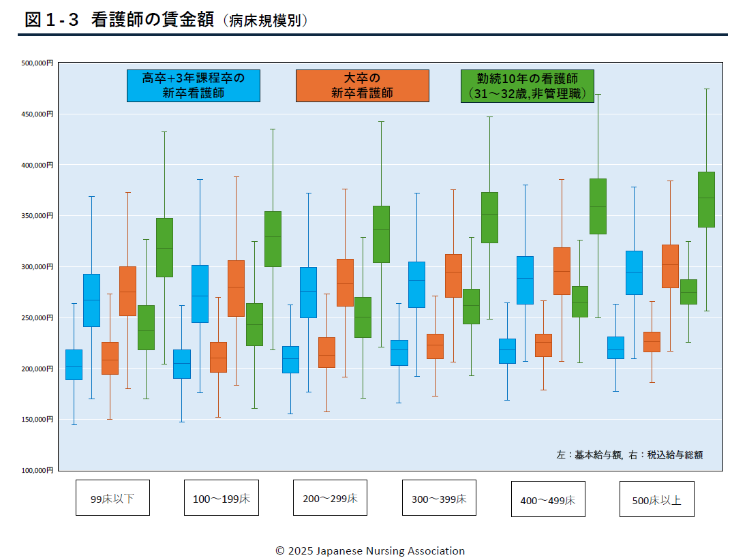This screenshot has width=747, height=560.
Task: Click the orange 大卒の新卒看護師 legend box
Action: tap(362, 86)
